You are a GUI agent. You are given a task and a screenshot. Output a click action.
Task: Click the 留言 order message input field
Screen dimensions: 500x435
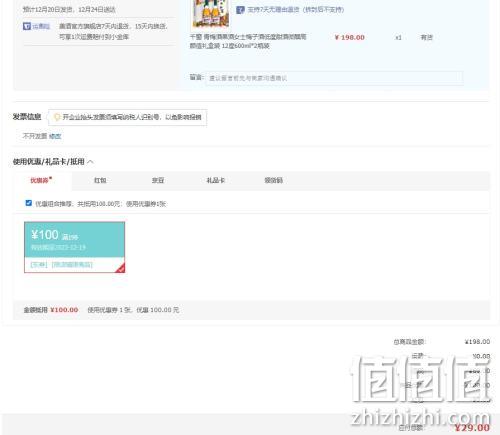point(334,78)
